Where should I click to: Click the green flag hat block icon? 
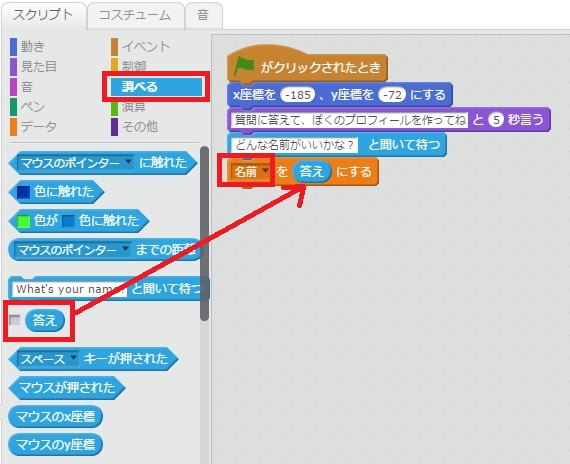click(244, 67)
